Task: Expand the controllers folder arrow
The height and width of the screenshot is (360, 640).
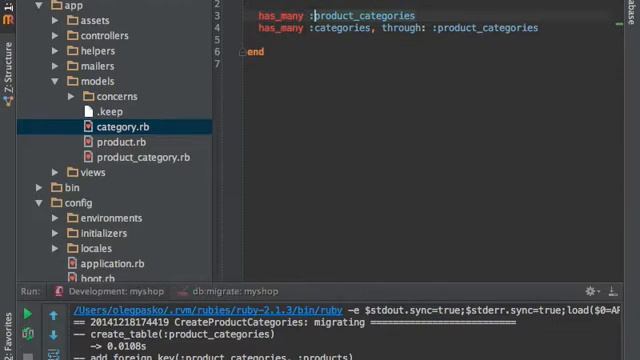Action: [x=55, y=36]
